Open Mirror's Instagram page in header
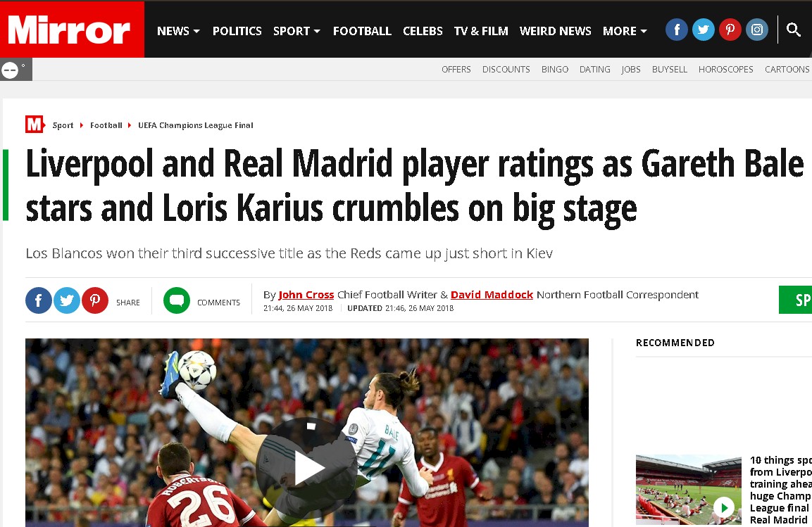The width and height of the screenshot is (812, 527). click(756, 30)
